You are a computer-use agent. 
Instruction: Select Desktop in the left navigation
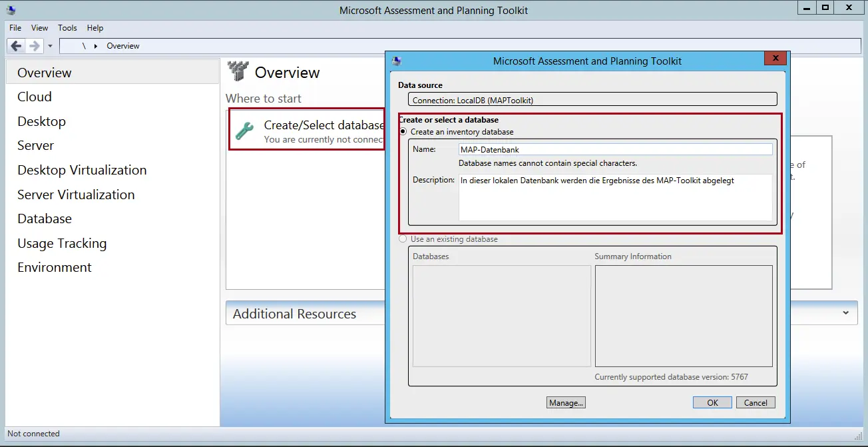pyautogui.click(x=41, y=121)
